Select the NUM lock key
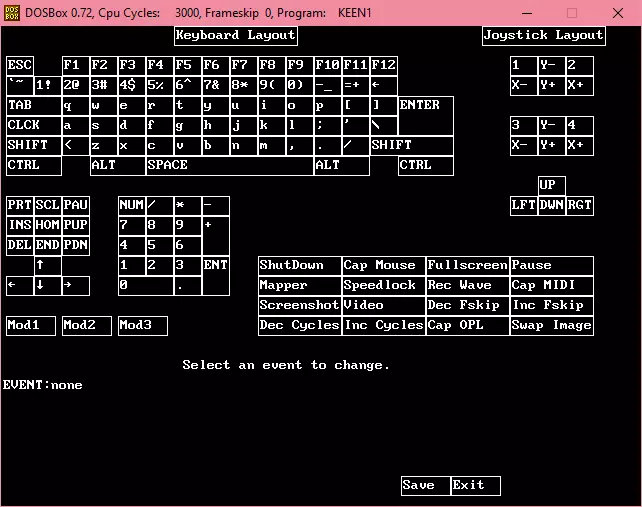This screenshot has width=642, height=507. tap(131, 205)
